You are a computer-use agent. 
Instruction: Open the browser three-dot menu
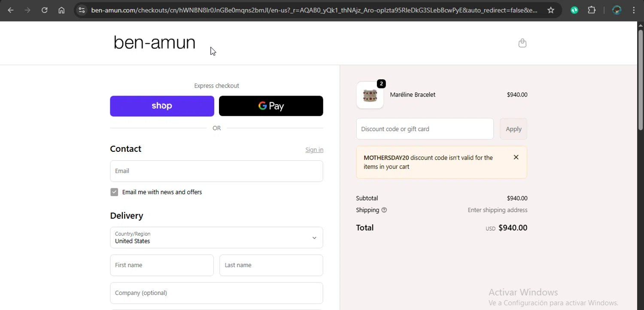click(634, 10)
